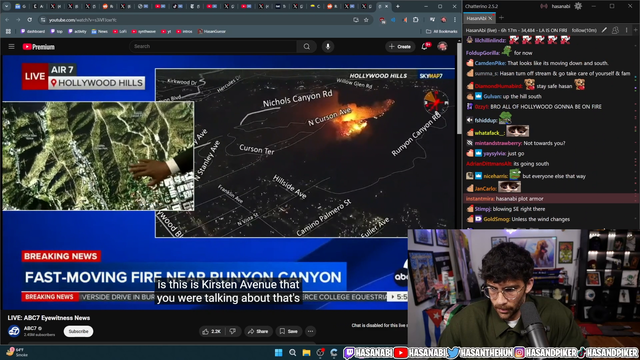Expand the tab search dropdown arrow
Viewport: 640px width, 360px height.
pyautogui.click(x=7, y=7)
